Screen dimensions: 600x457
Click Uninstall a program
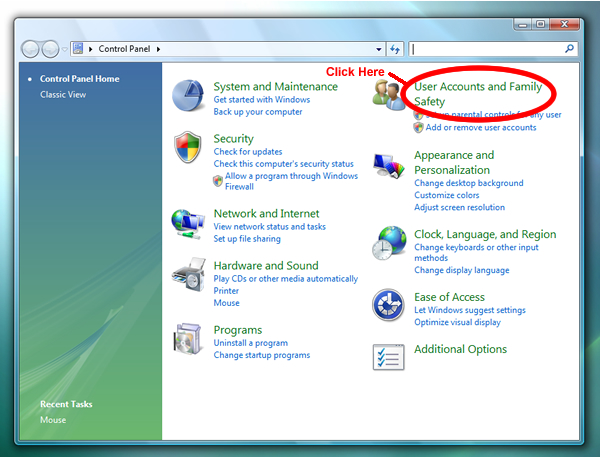(x=251, y=343)
